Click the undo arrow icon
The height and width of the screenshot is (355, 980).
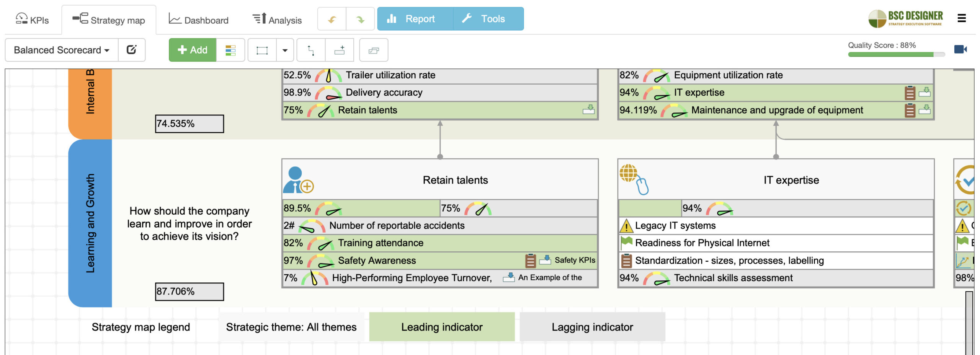coord(331,18)
